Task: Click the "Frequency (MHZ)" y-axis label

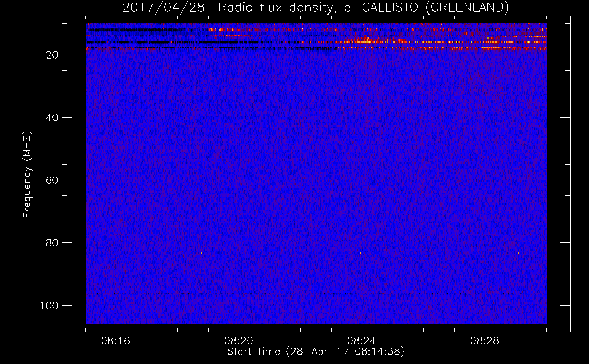Action: [27, 175]
